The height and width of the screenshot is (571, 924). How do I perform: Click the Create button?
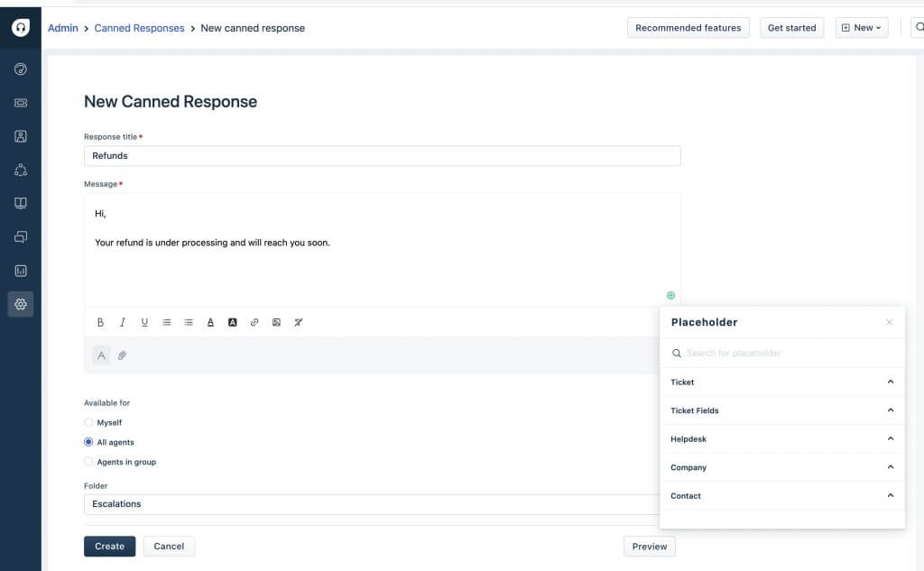click(109, 546)
